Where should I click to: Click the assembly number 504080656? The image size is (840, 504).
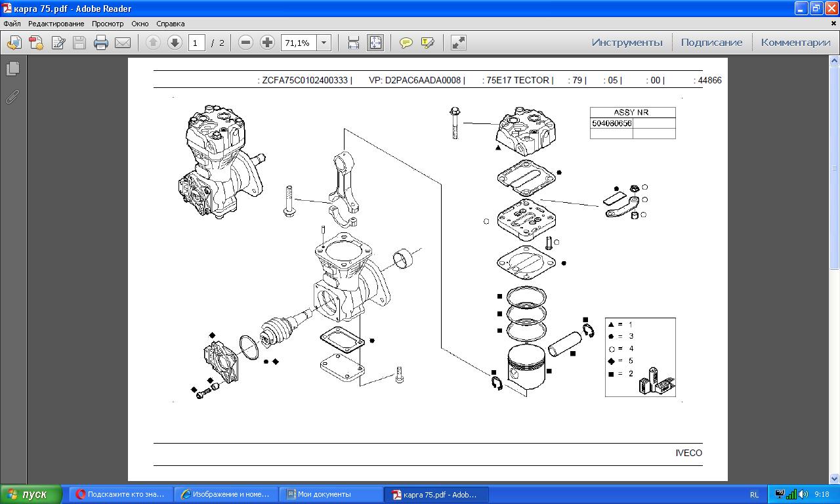click(x=612, y=123)
